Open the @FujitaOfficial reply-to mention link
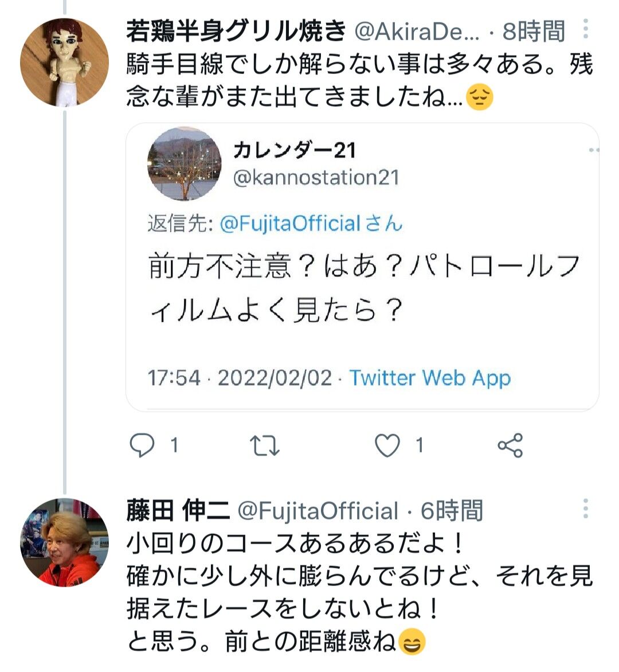 click(x=290, y=223)
